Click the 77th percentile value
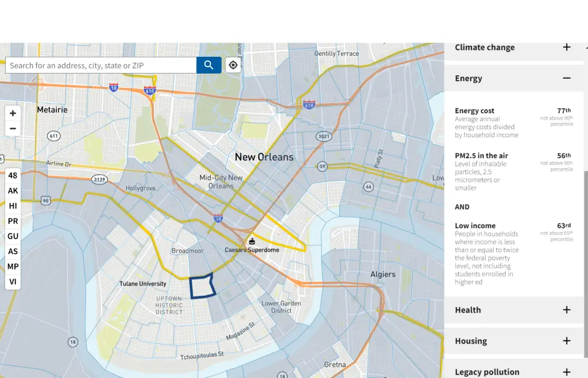This screenshot has height=378, width=588. tap(564, 111)
